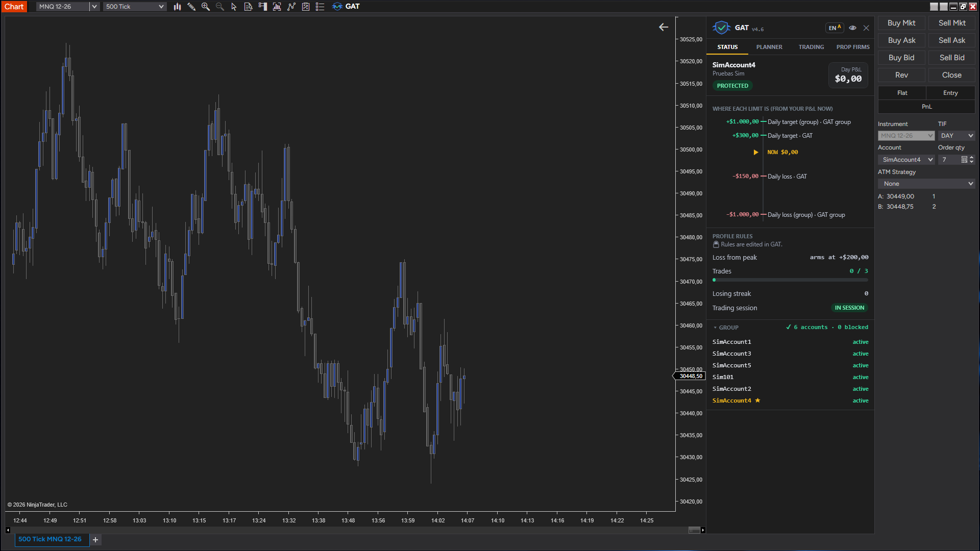The image size is (980, 551).
Task: Select the drawing tools pencil icon
Action: (x=191, y=7)
